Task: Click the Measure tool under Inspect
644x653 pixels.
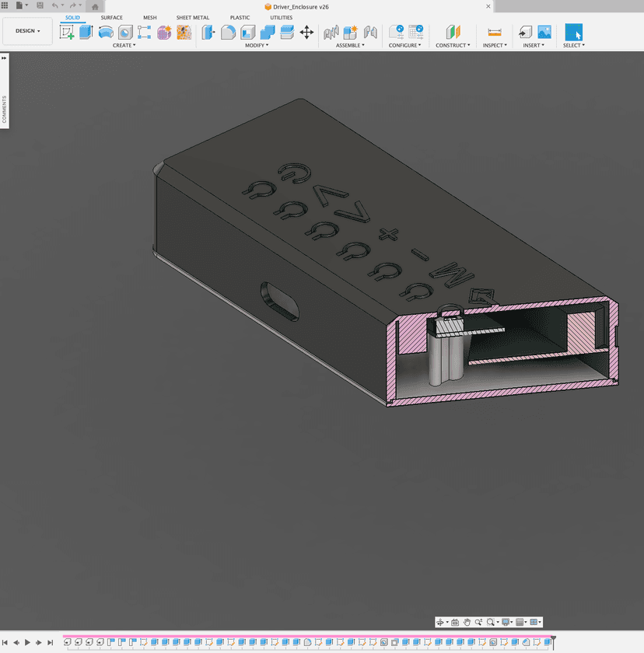Action: click(494, 32)
